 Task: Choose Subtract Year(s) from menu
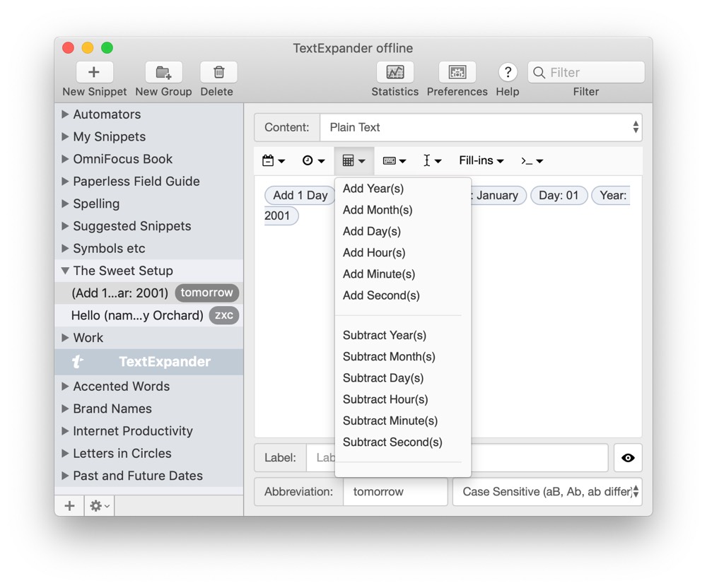pyautogui.click(x=403, y=335)
